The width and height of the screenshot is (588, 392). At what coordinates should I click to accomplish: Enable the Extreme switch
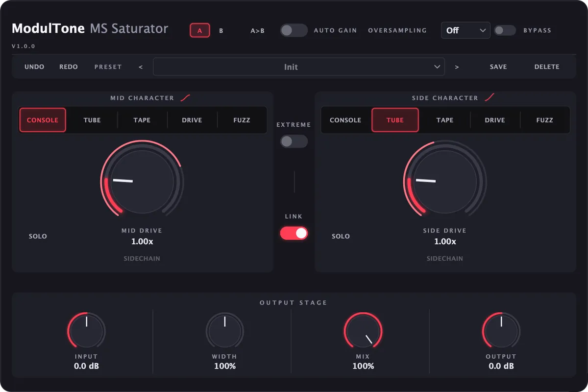[x=294, y=141]
